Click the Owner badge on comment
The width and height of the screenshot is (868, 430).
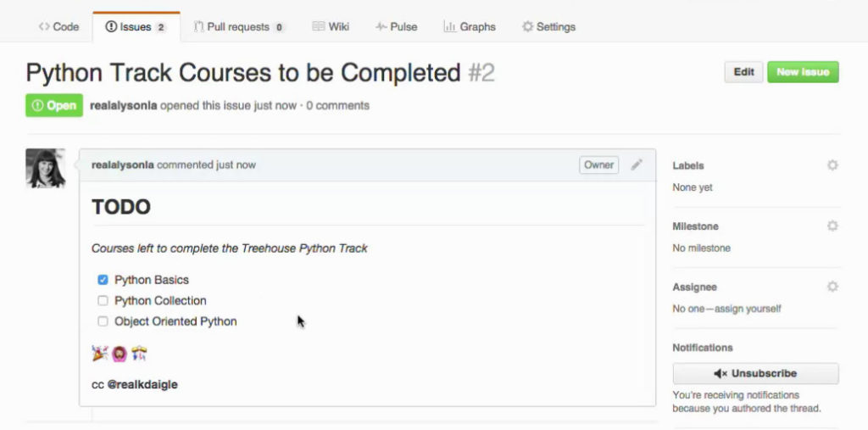(599, 165)
